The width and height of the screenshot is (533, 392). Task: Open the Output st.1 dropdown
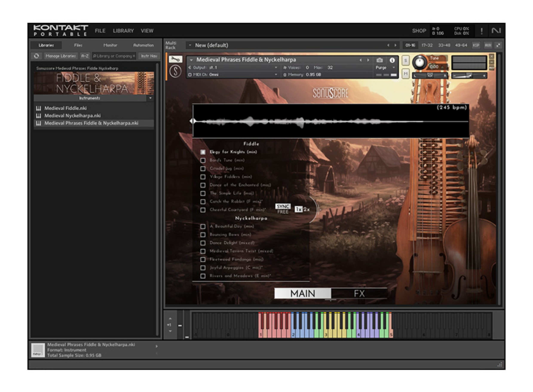point(276,68)
